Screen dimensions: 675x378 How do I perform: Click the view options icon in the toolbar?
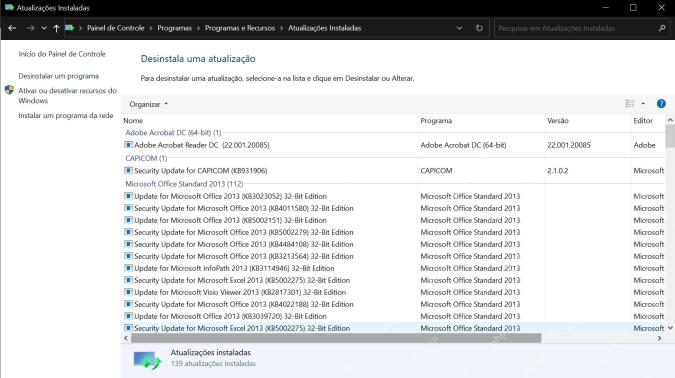[630, 104]
